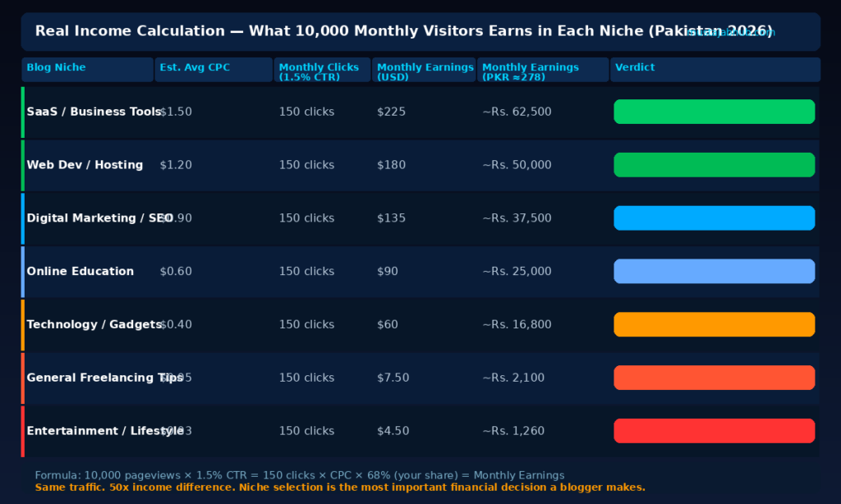Screen dimensions: 841x504
Task: Click the light blue Online Education verdict bar
Action: click(715, 271)
